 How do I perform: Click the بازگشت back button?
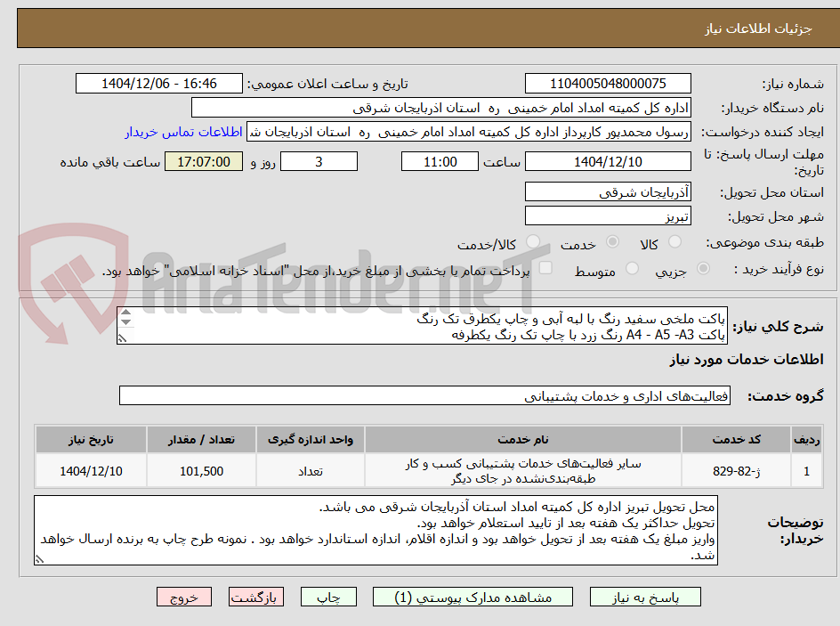[256, 597]
